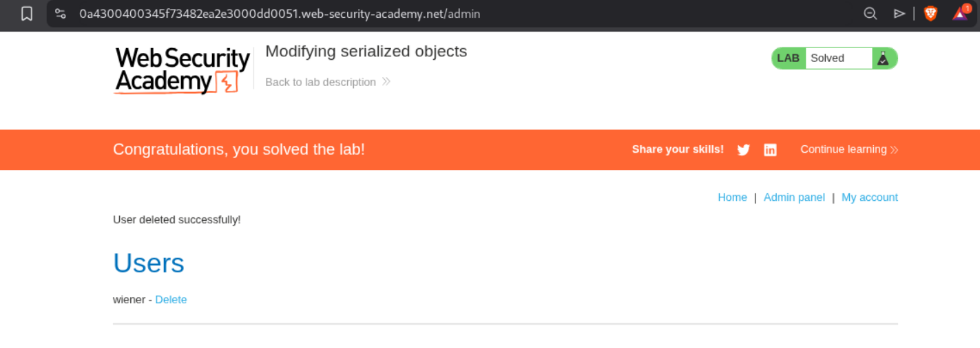Click the green LAB label badge

click(788, 58)
